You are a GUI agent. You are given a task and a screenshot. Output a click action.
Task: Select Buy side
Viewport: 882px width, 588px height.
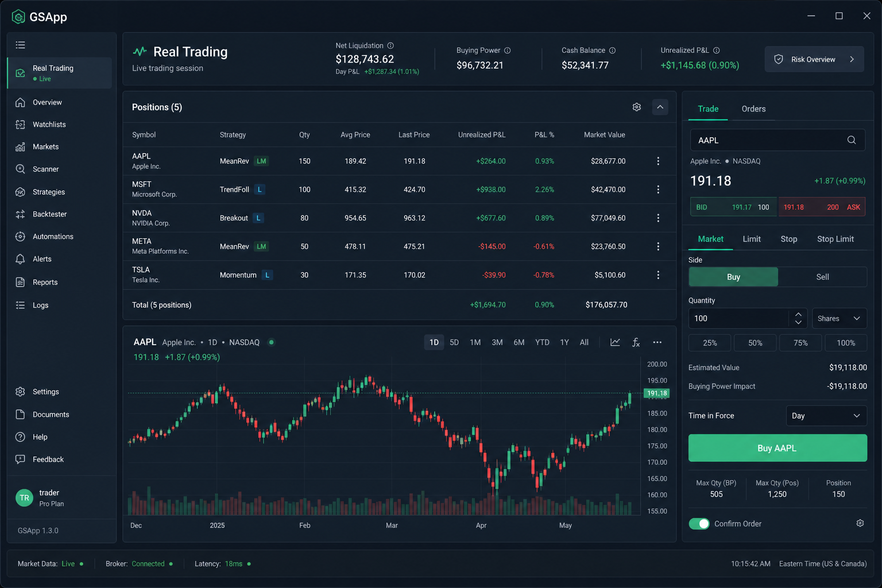point(733,277)
